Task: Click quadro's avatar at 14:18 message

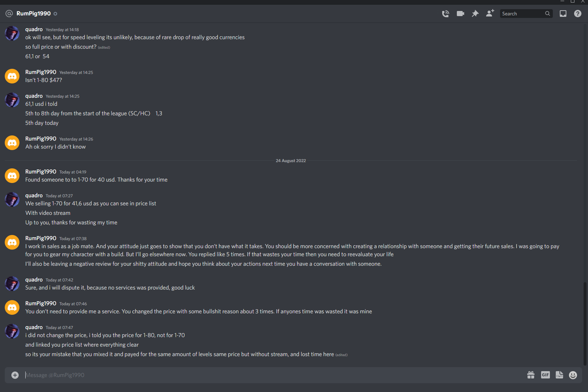Action: (12, 33)
